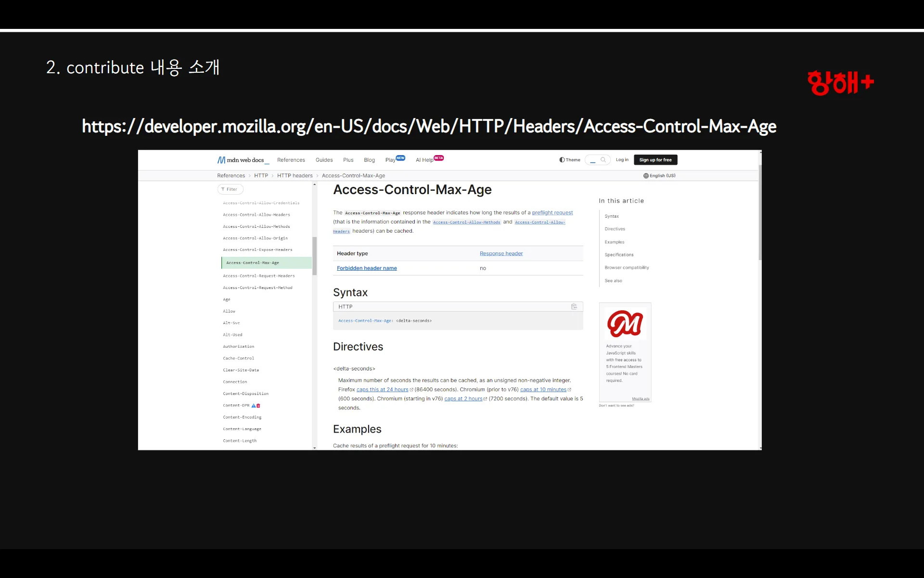The height and width of the screenshot is (578, 924).
Task: Open the English (US) language selector
Action: point(659,176)
